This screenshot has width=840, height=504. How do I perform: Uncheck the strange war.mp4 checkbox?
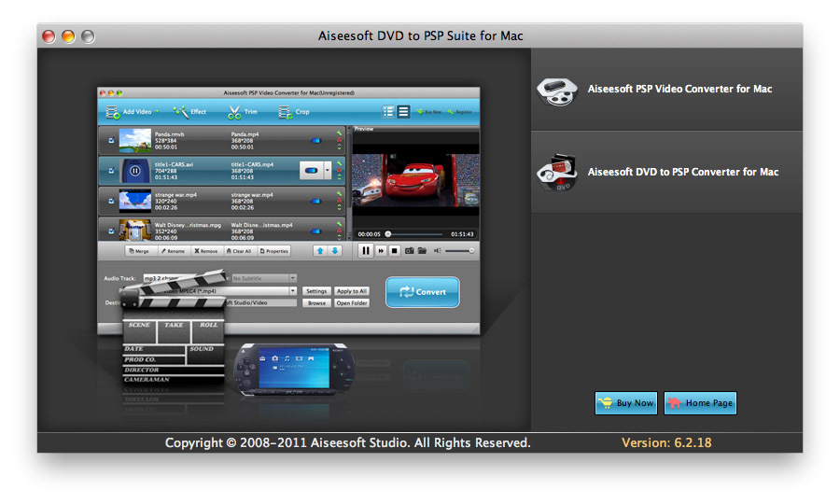[112, 201]
